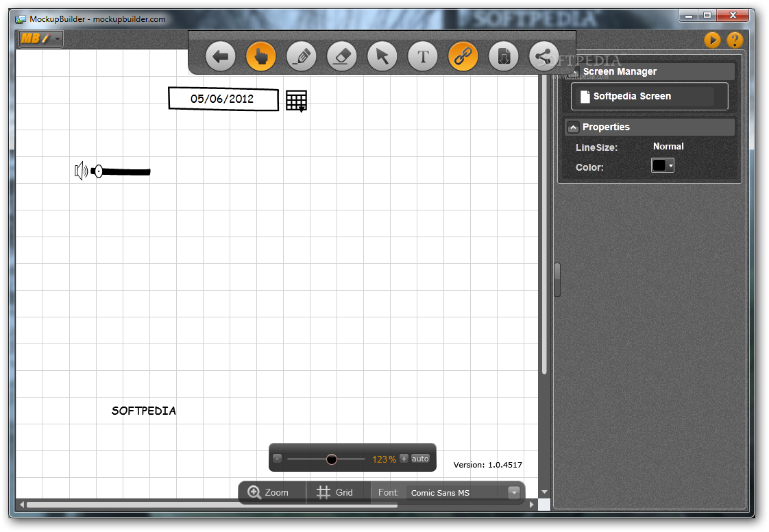Open help with the question mark icon
This screenshot has height=532, width=769.
[x=735, y=40]
